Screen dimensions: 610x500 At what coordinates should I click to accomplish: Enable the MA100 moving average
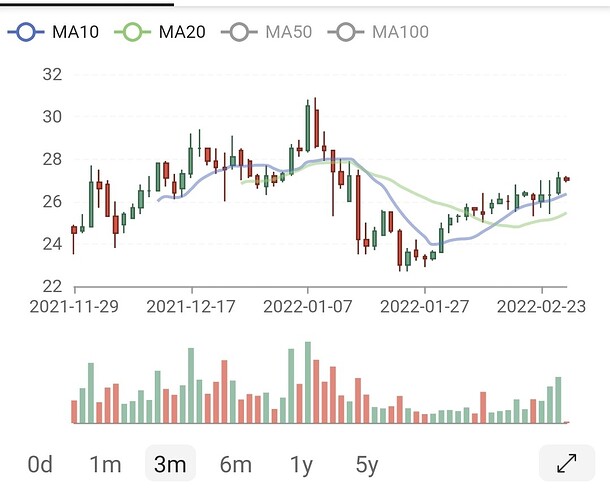click(378, 32)
